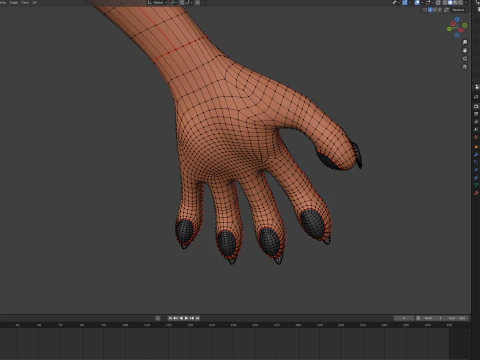480x360 pixels.
Task: Expand the viewport gizmos dropdown arrow
Action: click(x=410, y=2)
